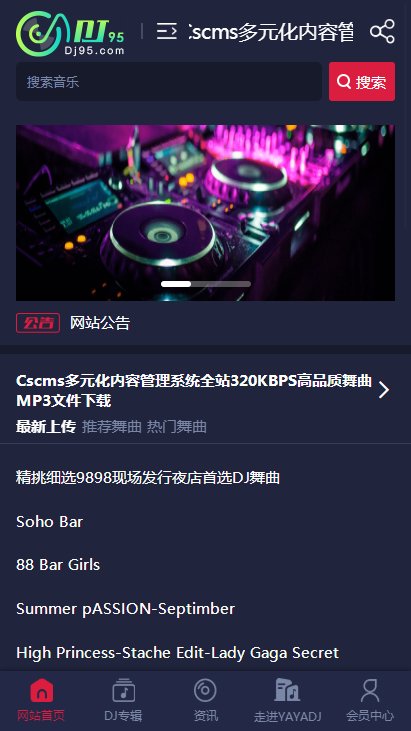Focus the 搜索音乐 input field
Screen dimensions: 411x731
coord(169,82)
